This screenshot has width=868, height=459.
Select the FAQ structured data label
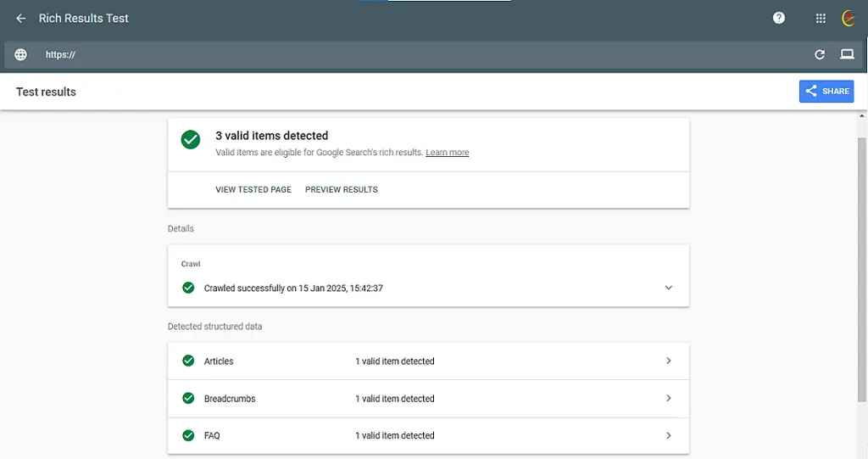pos(212,436)
